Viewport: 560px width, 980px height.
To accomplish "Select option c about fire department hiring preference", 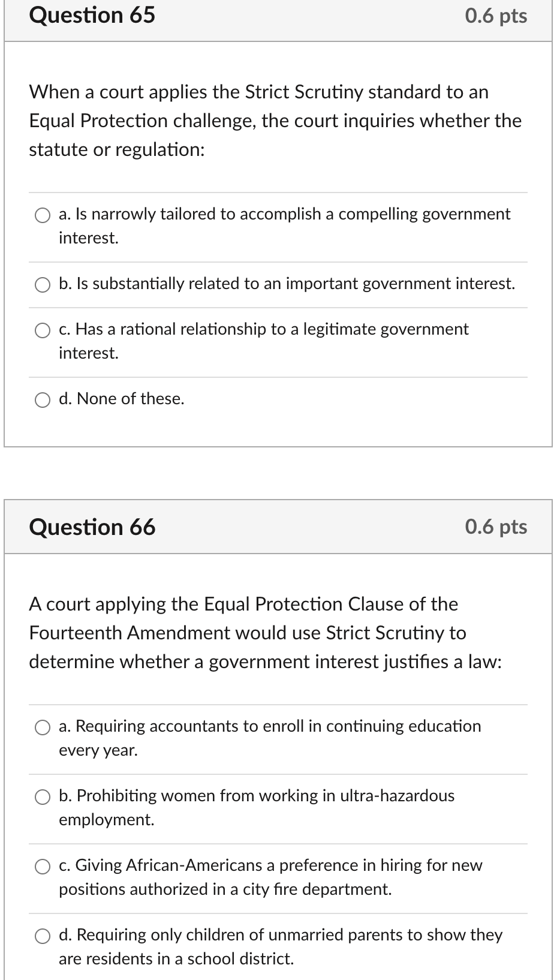I will [x=43, y=867].
